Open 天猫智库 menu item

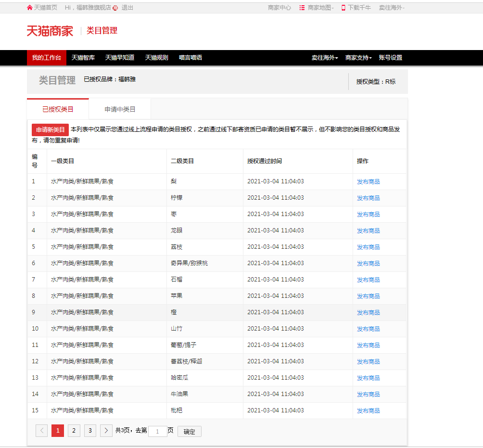[83, 58]
